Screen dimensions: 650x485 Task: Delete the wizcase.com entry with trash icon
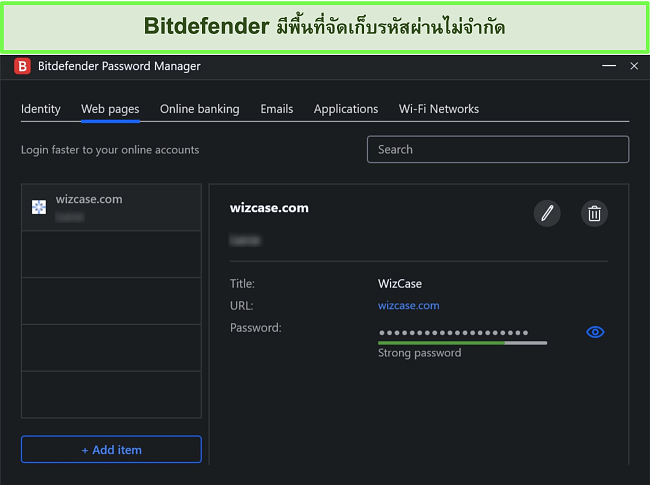click(594, 213)
